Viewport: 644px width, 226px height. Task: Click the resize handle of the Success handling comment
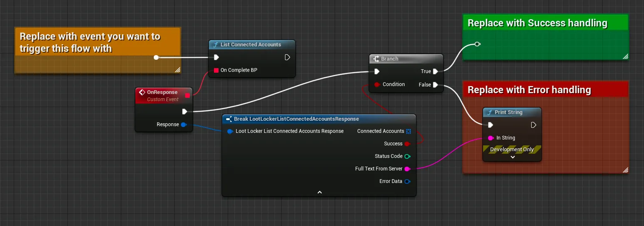point(625,57)
